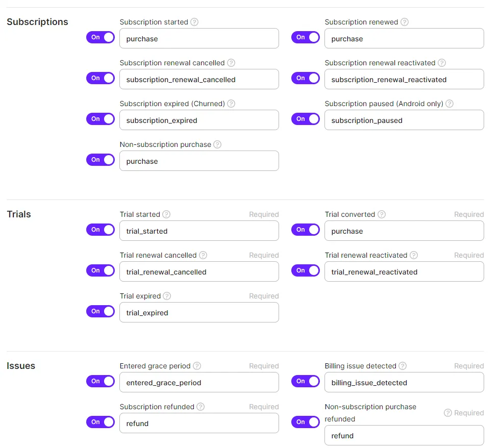Show help for Subscription paused (Android only)

click(x=449, y=104)
